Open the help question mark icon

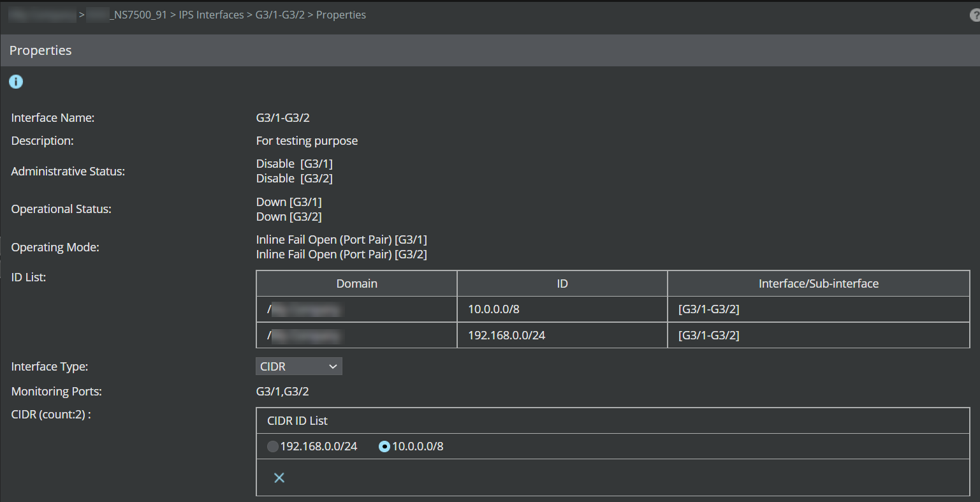tap(975, 15)
